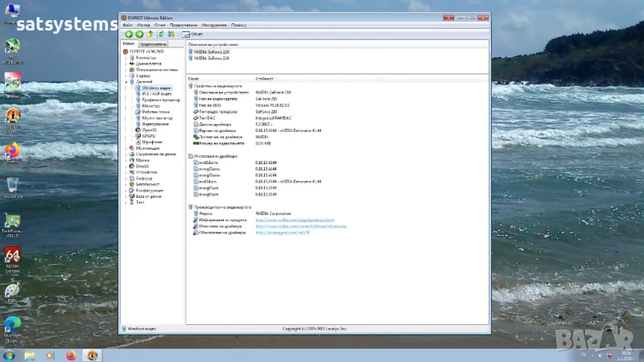The height and width of the screenshot is (362, 644).
Task: Click the Стойност column header
Action: (x=264, y=79)
